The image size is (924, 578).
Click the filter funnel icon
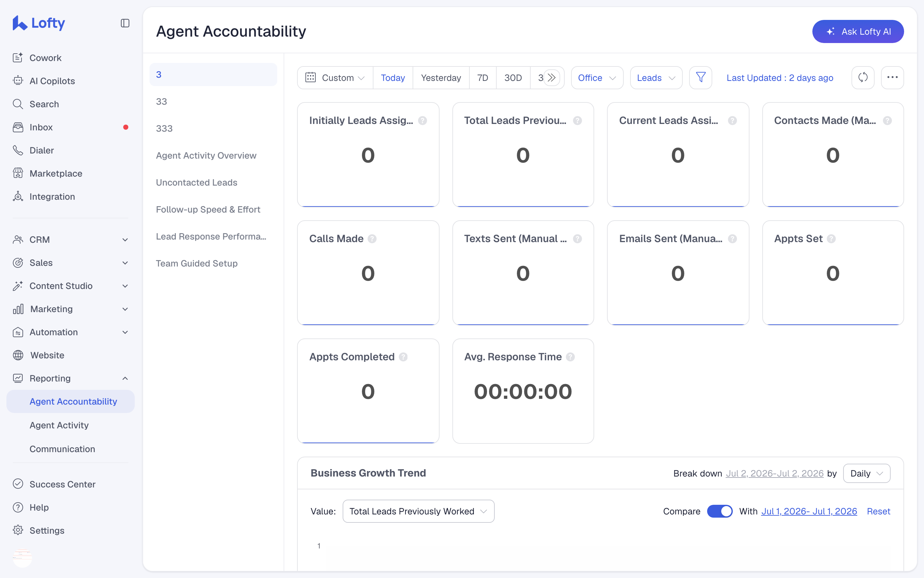coord(701,78)
